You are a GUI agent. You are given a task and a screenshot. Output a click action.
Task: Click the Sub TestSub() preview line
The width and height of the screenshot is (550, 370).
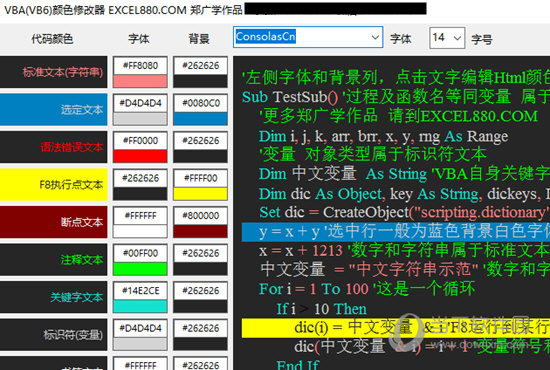tap(396, 97)
